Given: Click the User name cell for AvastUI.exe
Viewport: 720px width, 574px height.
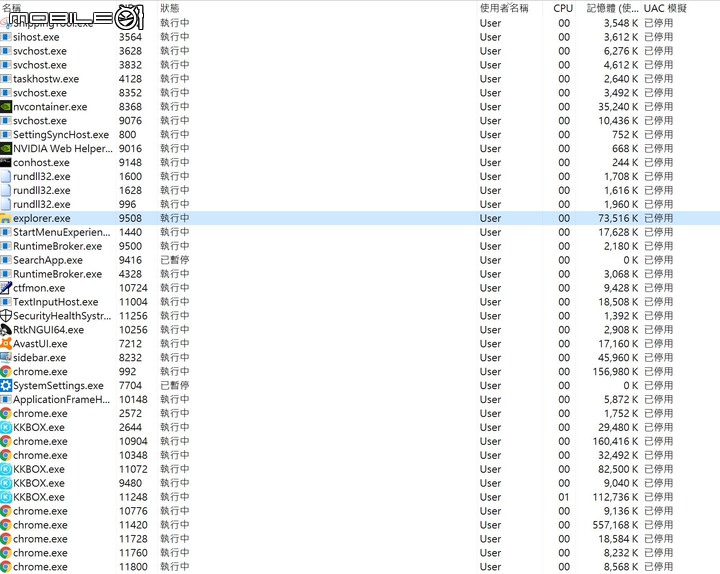Looking at the screenshot, I should [490, 343].
